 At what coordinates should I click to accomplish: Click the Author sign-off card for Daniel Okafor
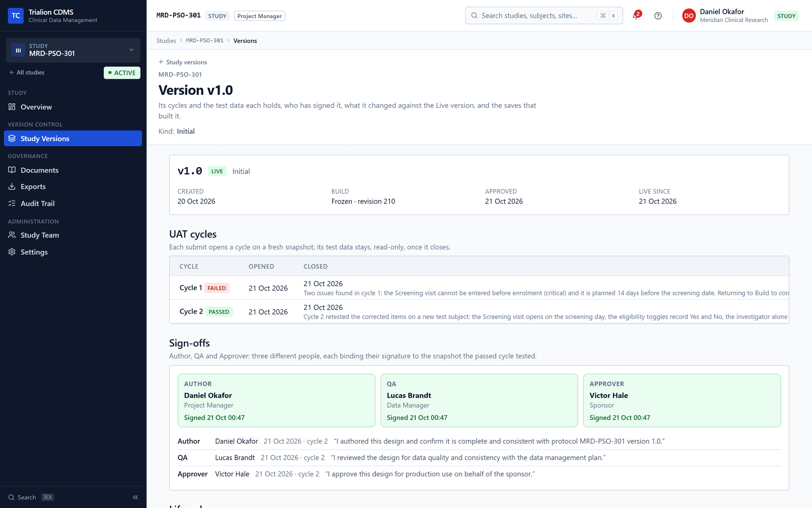click(x=276, y=400)
